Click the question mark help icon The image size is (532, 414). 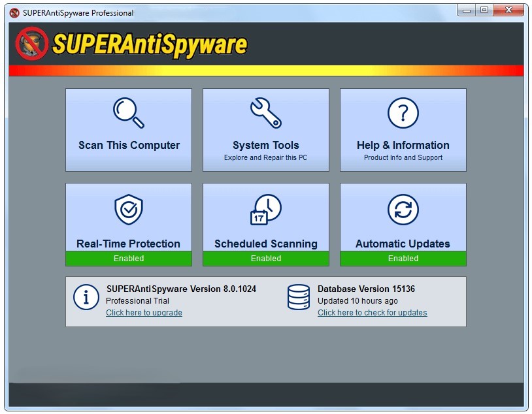point(403,113)
